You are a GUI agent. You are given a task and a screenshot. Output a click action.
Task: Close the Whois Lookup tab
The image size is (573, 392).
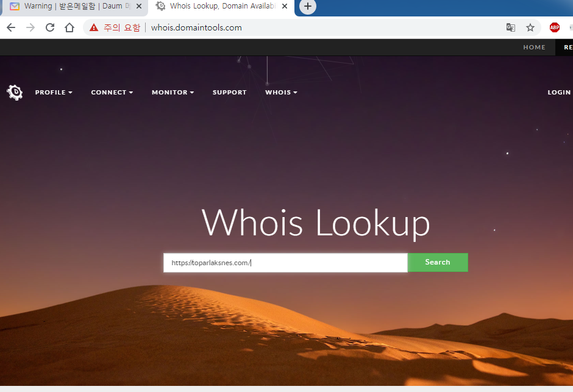pos(285,6)
